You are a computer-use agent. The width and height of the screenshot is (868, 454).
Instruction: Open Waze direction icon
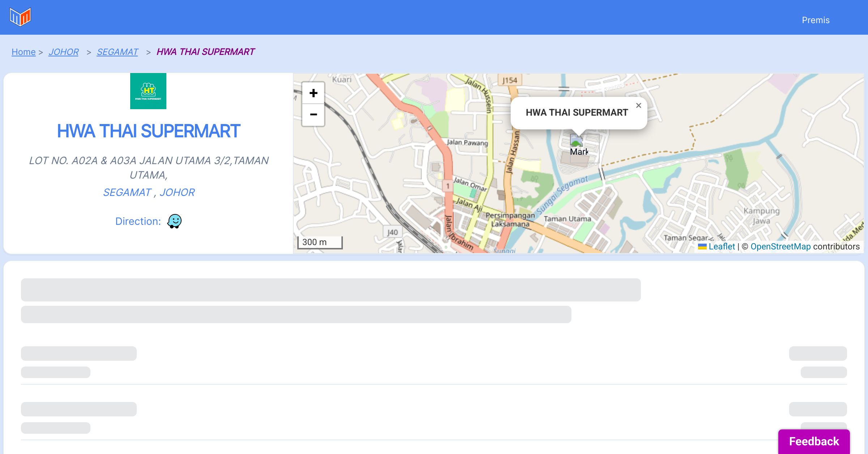tap(174, 221)
